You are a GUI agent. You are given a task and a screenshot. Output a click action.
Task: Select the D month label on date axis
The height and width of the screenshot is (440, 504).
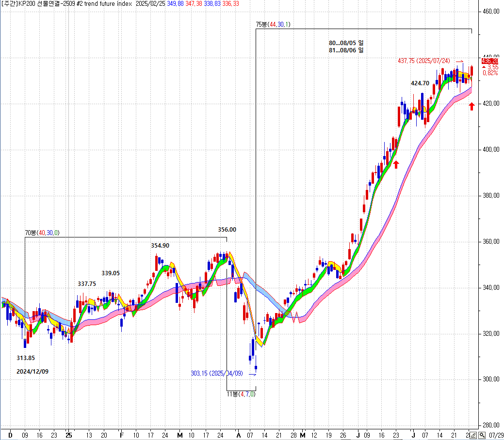(x=10, y=436)
